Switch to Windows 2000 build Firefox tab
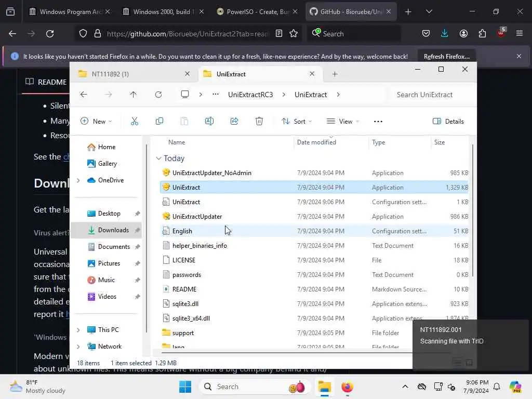The height and width of the screenshot is (399, 532). [163, 11]
